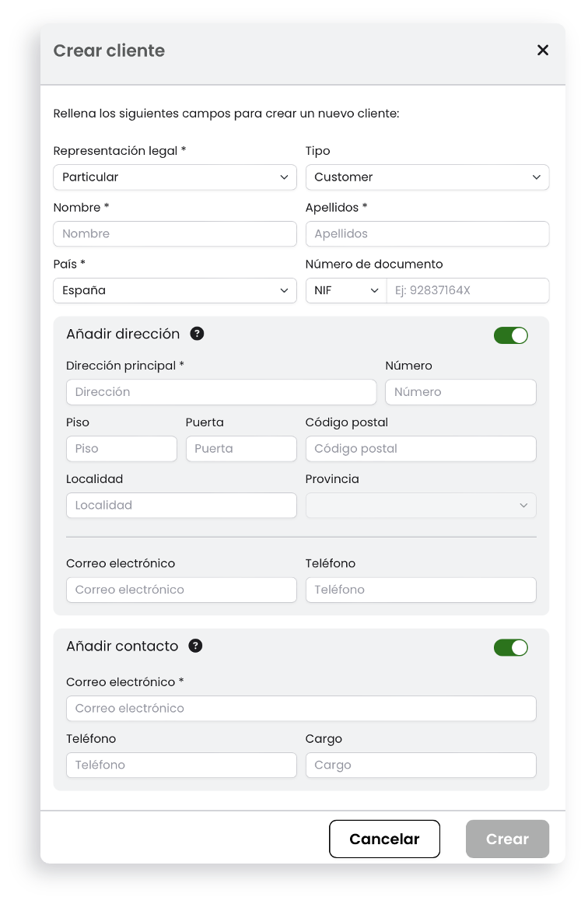This screenshot has height=904, width=588.
Task: Click the help icon beside Añadir contacto
Action: (195, 646)
